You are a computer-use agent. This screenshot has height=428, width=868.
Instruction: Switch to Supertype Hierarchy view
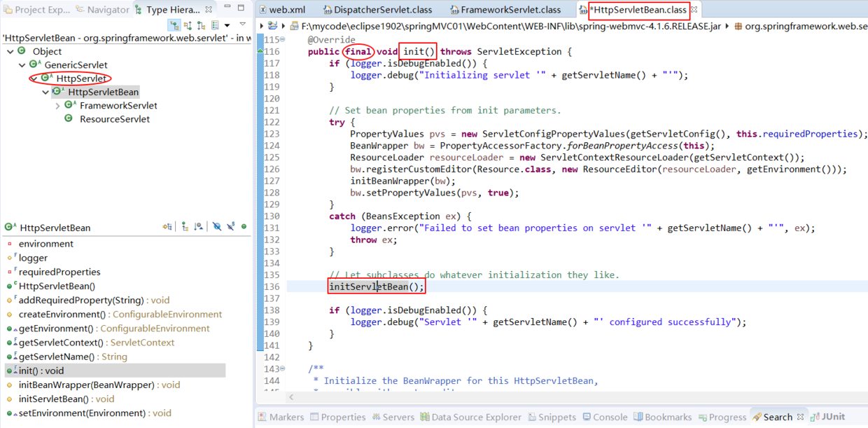coord(188,25)
